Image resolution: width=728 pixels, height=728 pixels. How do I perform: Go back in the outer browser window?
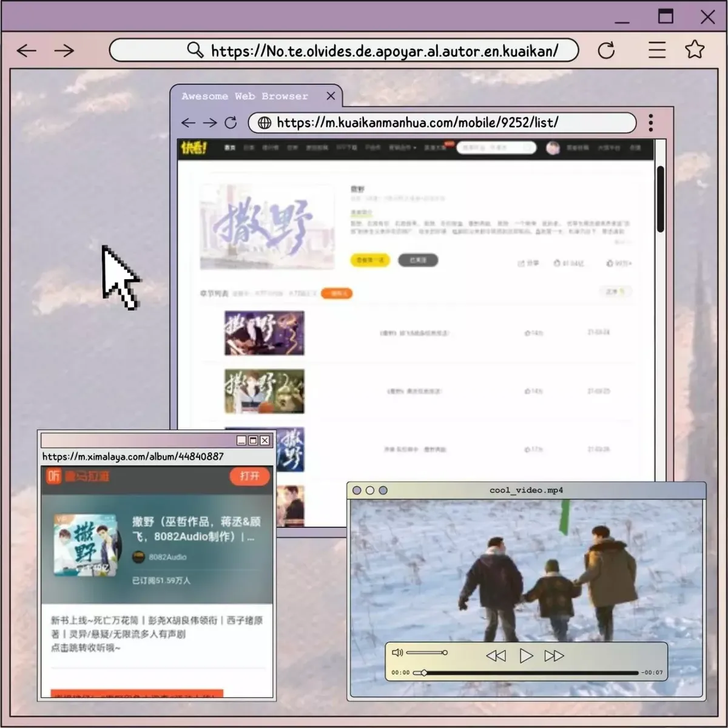pyautogui.click(x=27, y=50)
